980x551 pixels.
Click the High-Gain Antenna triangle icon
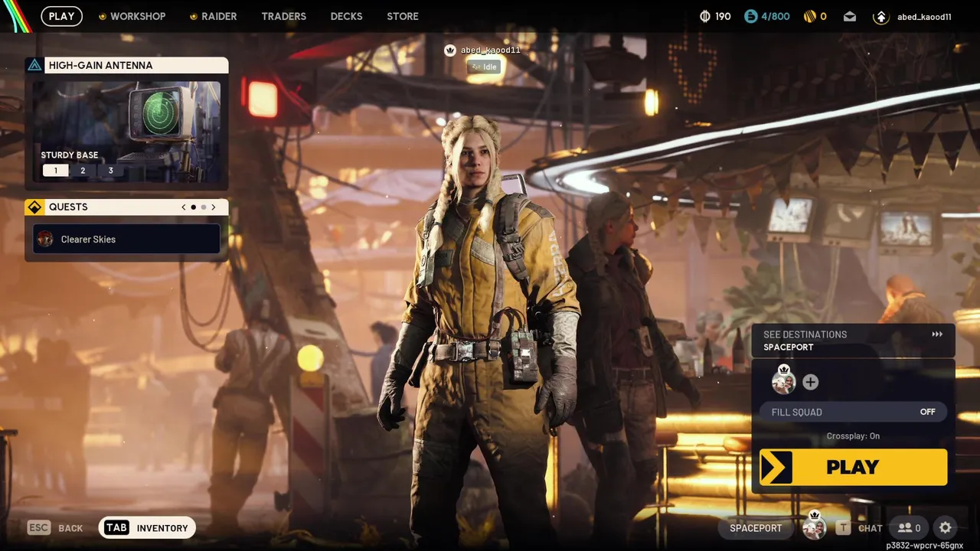[x=34, y=65]
